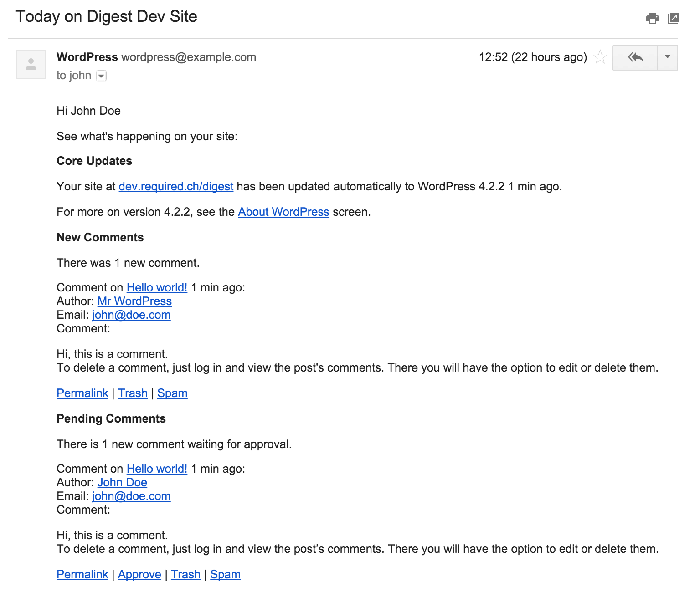
Task: Open the email in a new window
Action: [x=673, y=18]
